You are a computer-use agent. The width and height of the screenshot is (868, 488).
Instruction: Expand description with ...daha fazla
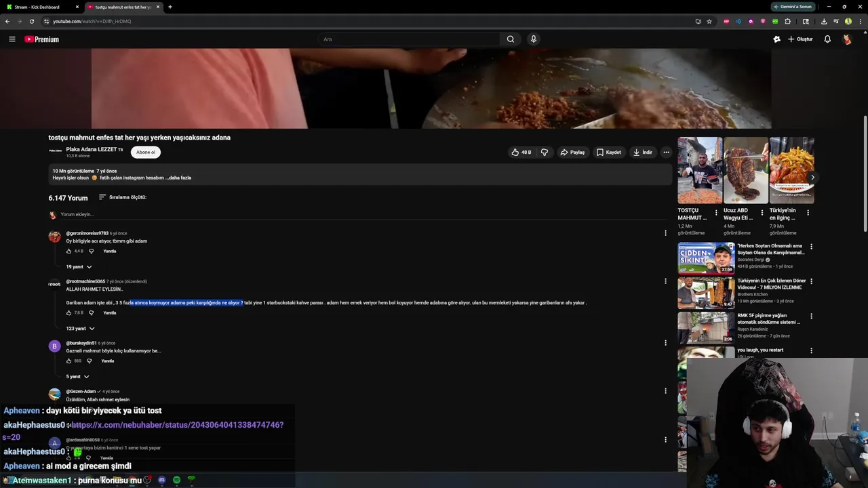click(180, 178)
